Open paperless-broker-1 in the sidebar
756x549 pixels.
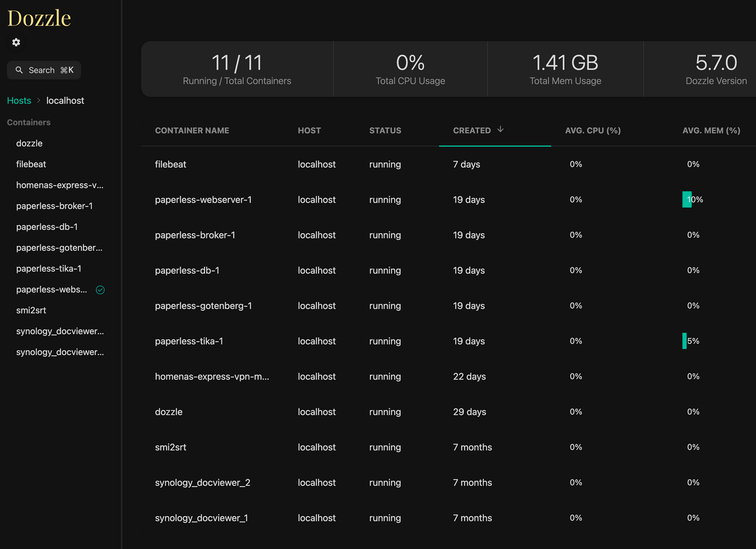[54, 206]
